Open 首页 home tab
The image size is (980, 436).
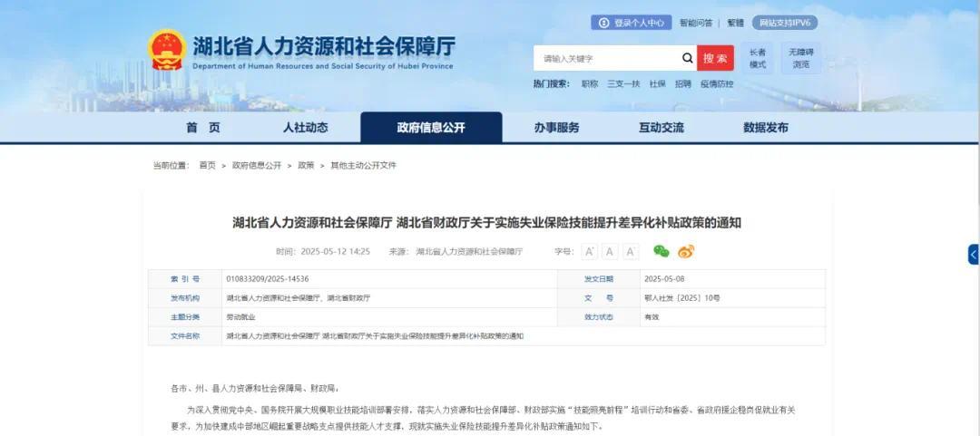coord(203,128)
